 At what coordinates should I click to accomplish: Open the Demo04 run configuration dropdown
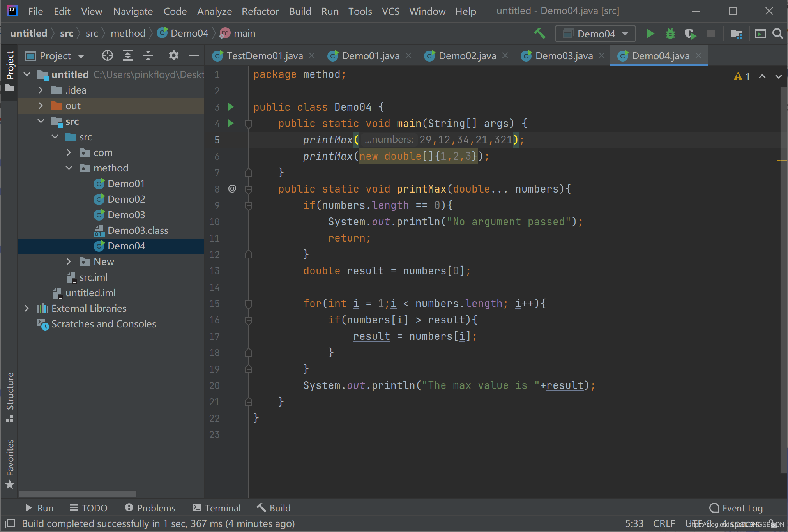595,34
